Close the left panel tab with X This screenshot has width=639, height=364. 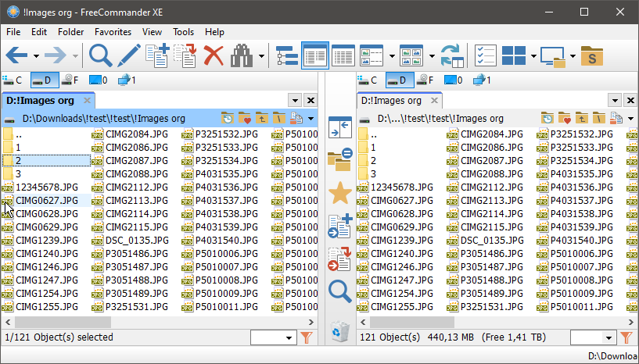click(87, 100)
